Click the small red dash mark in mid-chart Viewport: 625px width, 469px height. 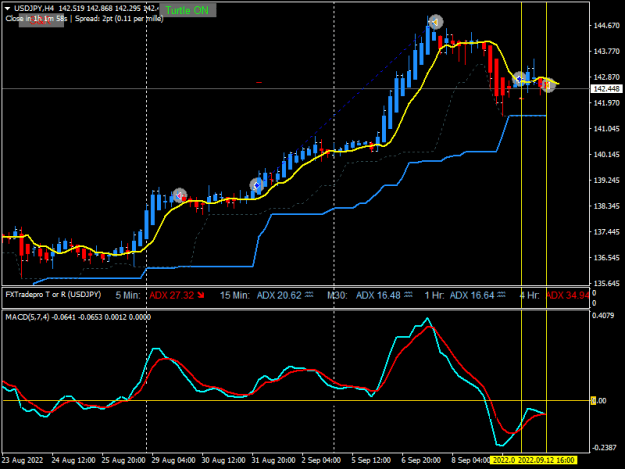259,82
